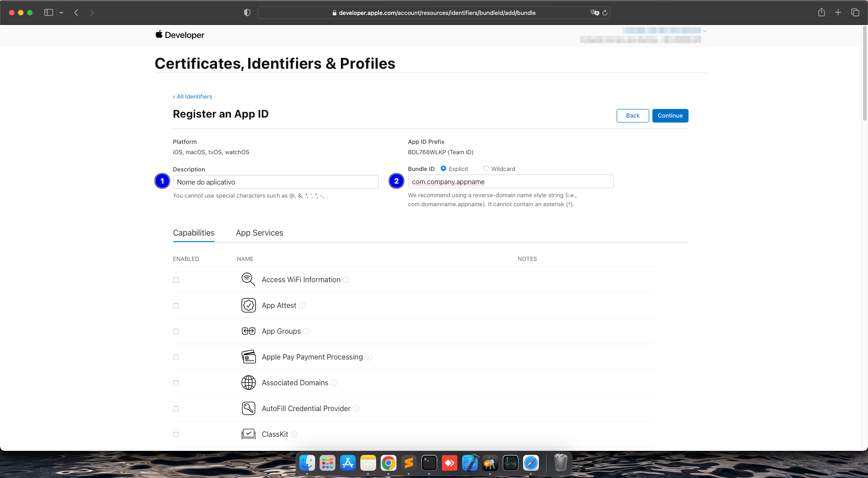Enable Apple Pay Payment Processing checkbox
Image resolution: width=868 pixels, height=478 pixels.
(176, 357)
